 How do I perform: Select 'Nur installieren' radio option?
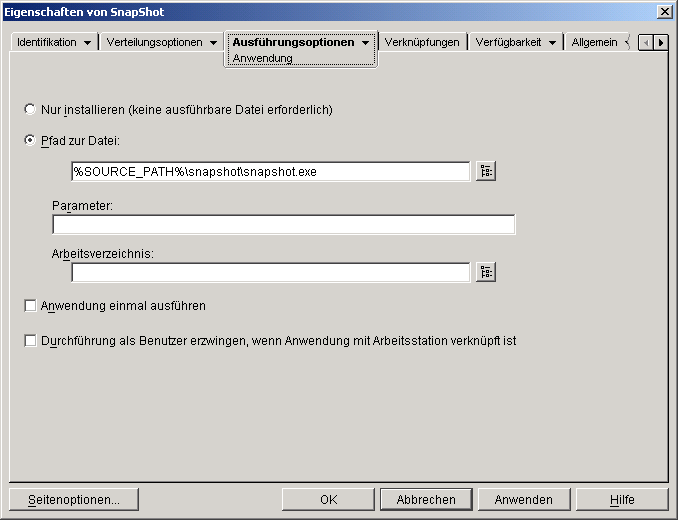pos(29,109)
